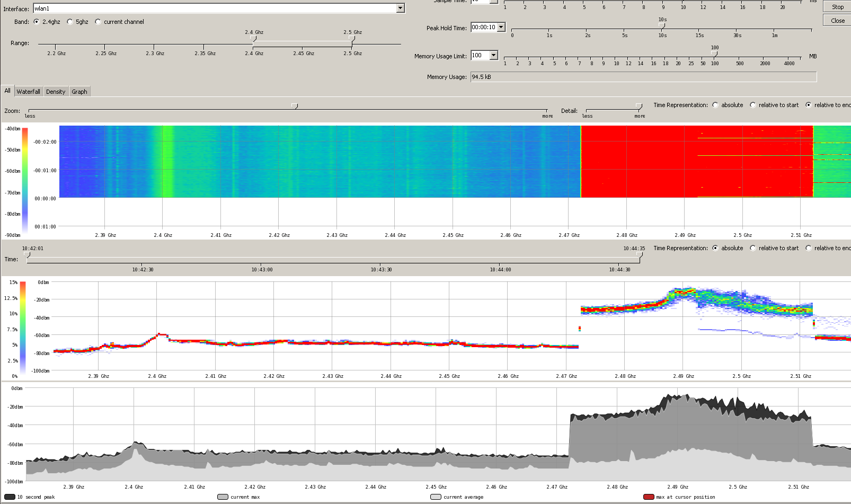
Task: Click the current max legend swatch
Action: coord(223,497)
